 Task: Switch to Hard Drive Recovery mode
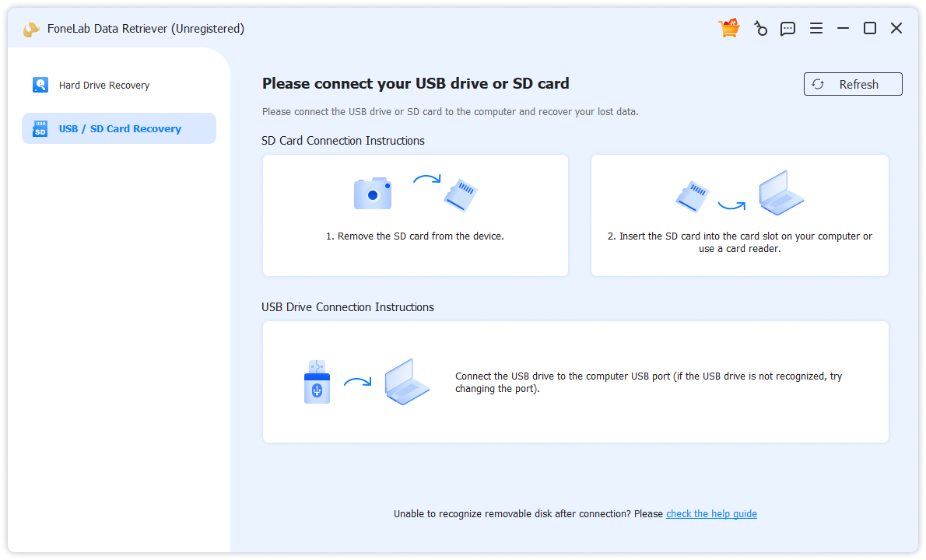pyautogui.click(x=104, y=84)
